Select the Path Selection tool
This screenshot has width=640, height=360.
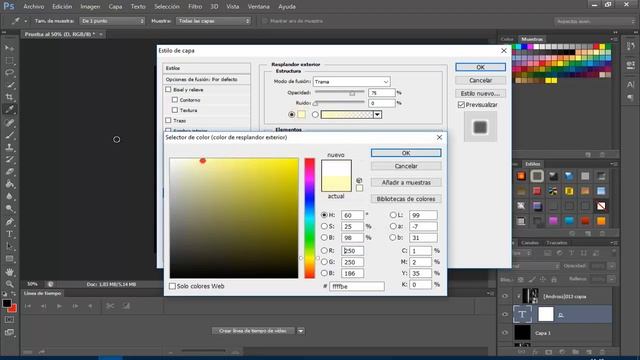point(9,246)
